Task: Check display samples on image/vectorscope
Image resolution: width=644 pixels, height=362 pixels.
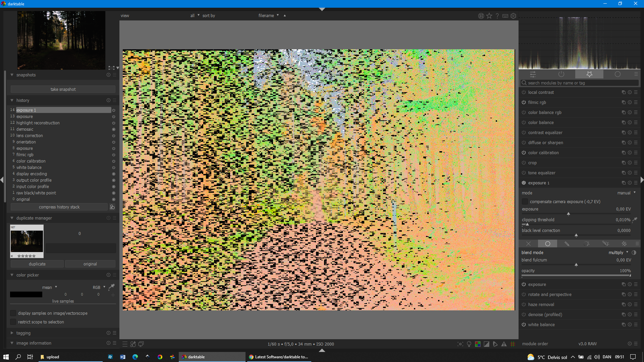Action: [13, 313]
